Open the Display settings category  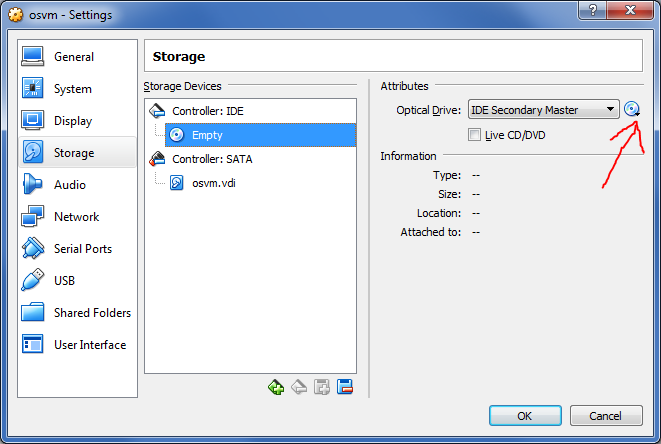pyautogui.click(x=77, y=121)
